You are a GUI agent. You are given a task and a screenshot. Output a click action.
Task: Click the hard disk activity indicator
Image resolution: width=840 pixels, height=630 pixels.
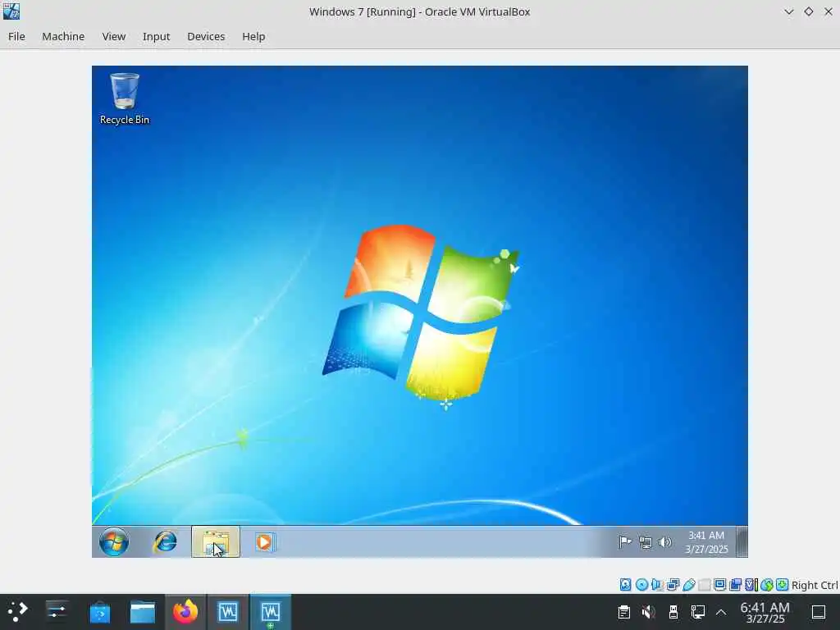click(625, 584)
